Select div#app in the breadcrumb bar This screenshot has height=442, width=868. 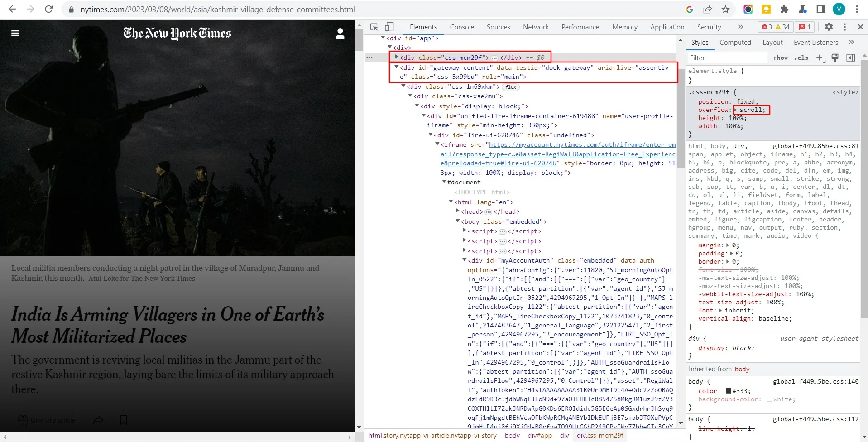[540, 436]
